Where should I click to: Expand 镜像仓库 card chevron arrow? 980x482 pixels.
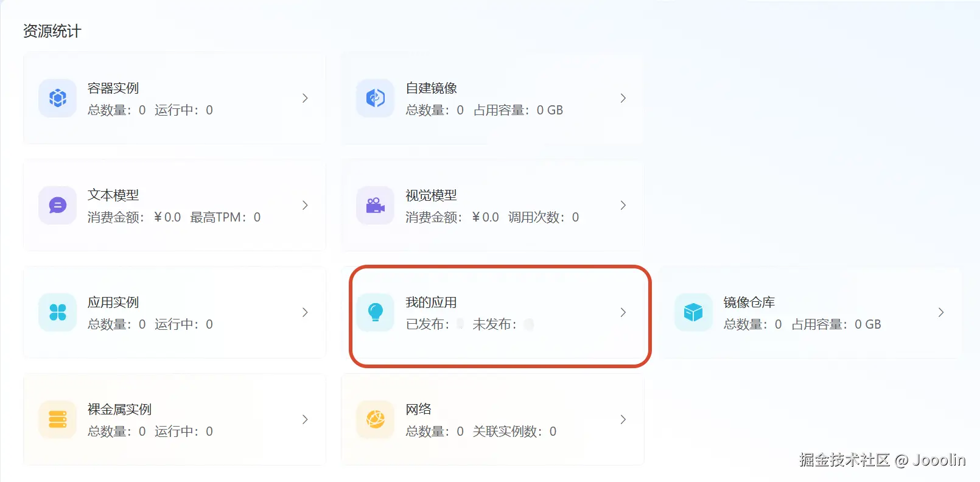pyautogui.click(x=941, y=312)
